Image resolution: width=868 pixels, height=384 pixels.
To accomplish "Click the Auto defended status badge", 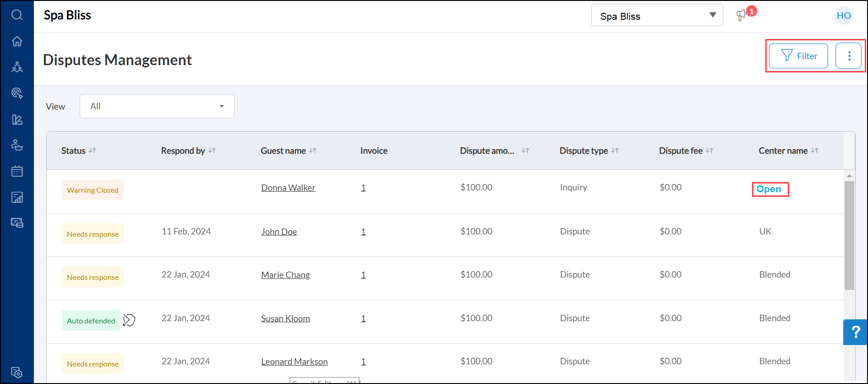I will click(x=91, y=320).
